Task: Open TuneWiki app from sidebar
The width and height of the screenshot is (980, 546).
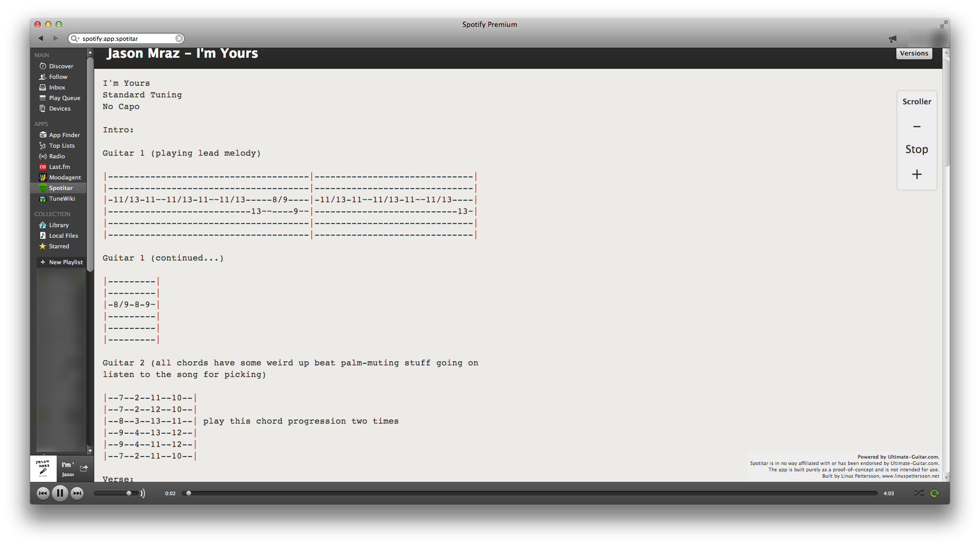Action: point(61,199)
